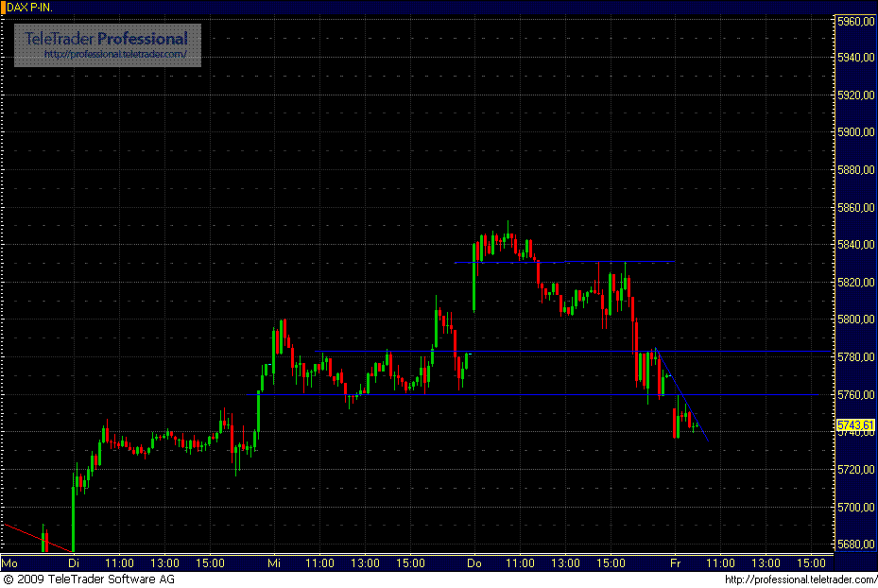Click the red trendline at the bottom left
Viewport: 878px width, 588px height.
[38, 537]
